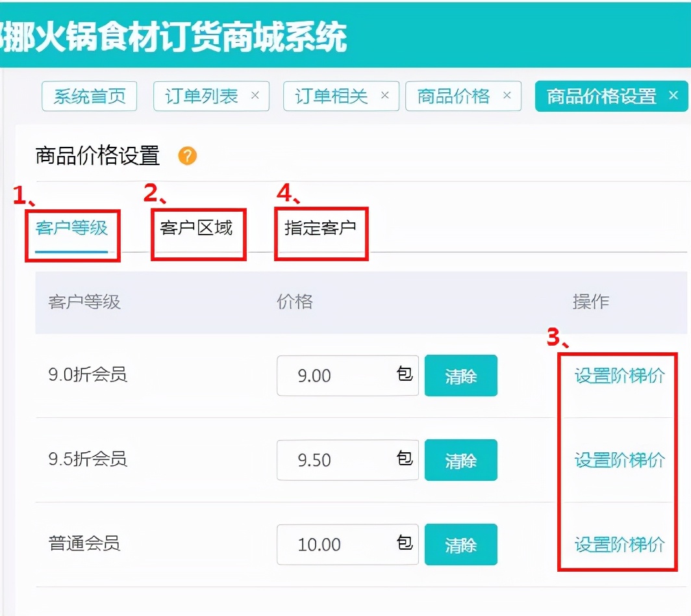Click 清除 for 9.0折会员 price
The height and width of the screenshot is (616, 691).
click(460, 376)
